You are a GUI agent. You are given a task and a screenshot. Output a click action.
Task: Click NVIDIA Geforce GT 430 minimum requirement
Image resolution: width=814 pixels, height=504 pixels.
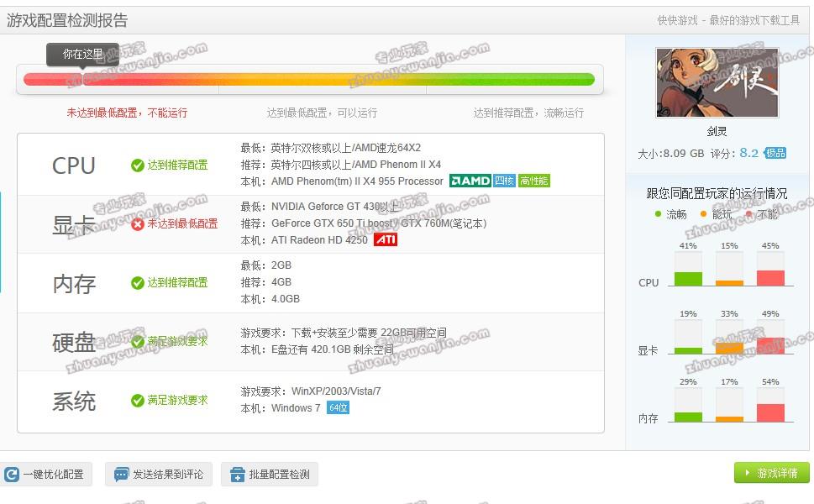coord(335,207)
